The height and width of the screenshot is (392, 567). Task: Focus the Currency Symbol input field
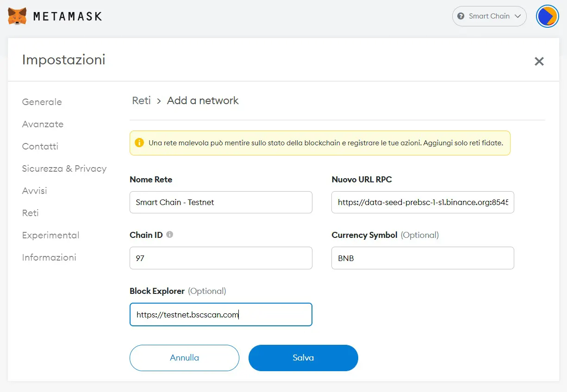point(423,258)
